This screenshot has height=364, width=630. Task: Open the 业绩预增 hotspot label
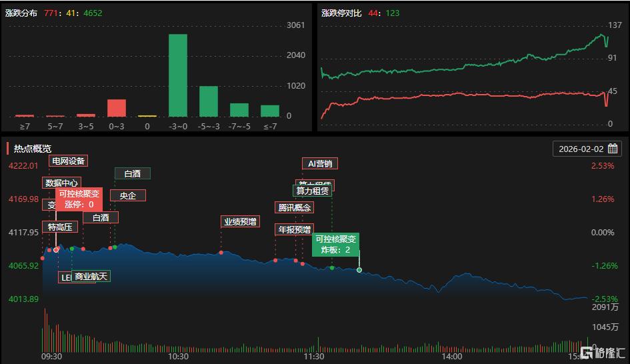(240, 221)
